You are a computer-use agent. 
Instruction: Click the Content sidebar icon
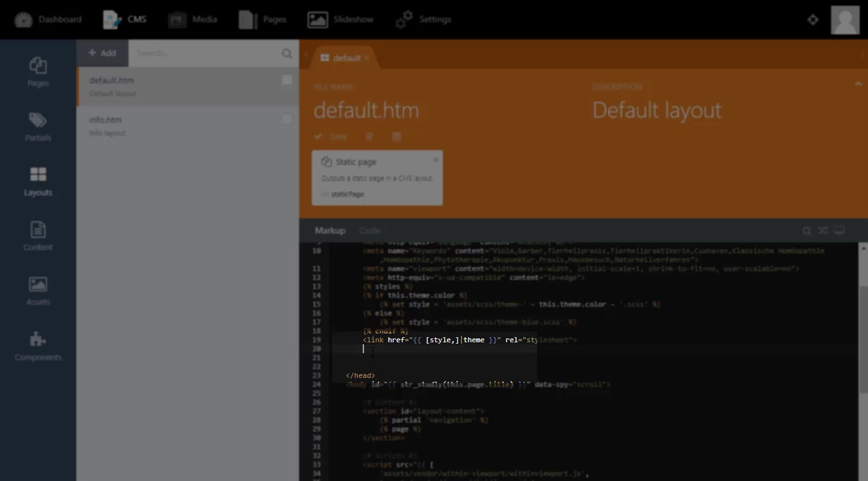(38, 236)
